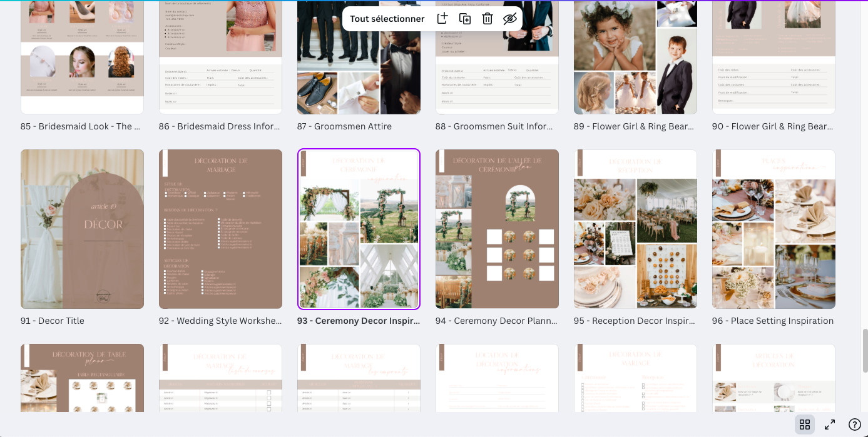The width and height of the screenshot is (868, 437).
Task: Enter fullscreen with the expand arrows icon
Action: (x=830, y=424)
